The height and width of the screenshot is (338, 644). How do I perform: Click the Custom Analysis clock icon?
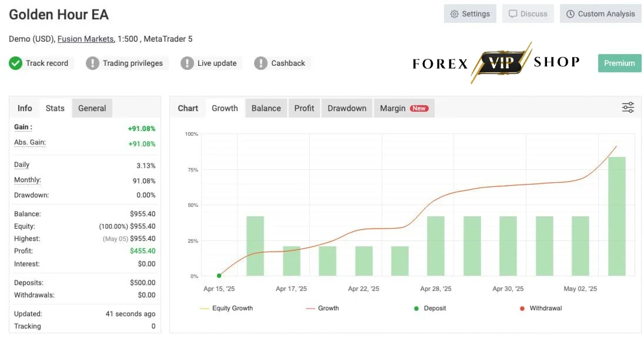570,14
